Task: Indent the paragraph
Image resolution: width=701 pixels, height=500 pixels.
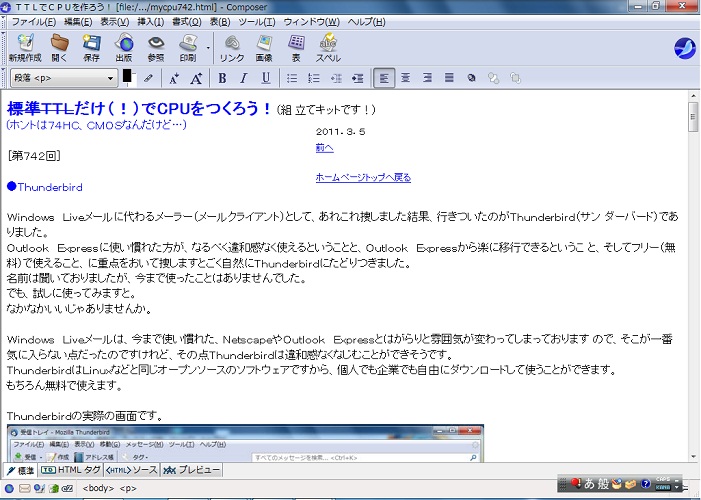Action: pyautogui.click(x=358, y=78)
